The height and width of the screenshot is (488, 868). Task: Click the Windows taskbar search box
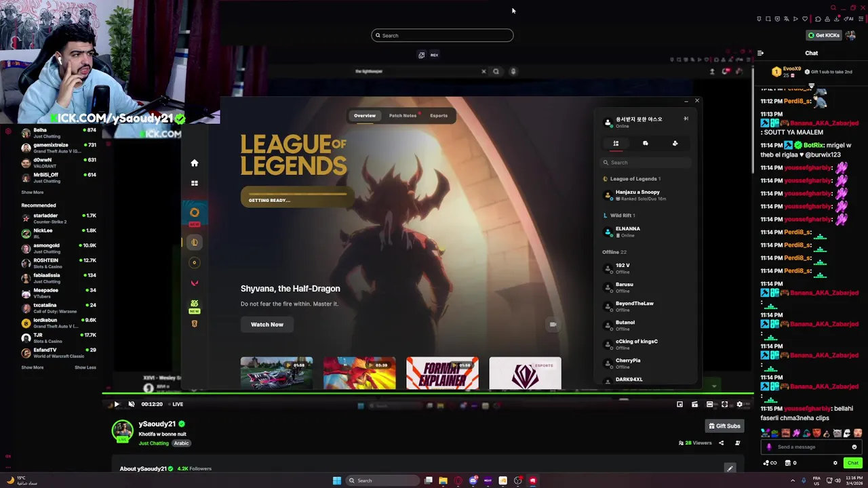pyautogui.click(x=382, y=481)
